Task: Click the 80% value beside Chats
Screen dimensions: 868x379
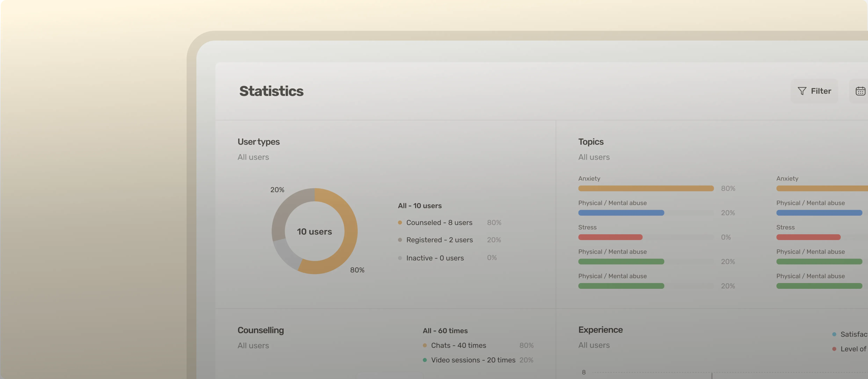Action: tap(526, 345)
